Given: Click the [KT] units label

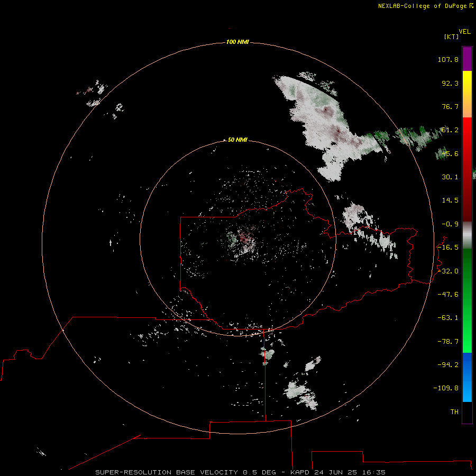Looking at the screenshot, I should point(452,36).
